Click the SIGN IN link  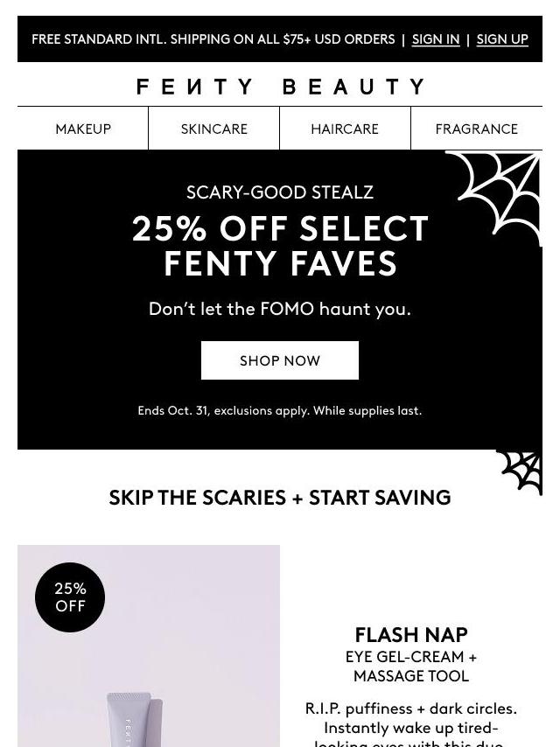pos(435,39)
